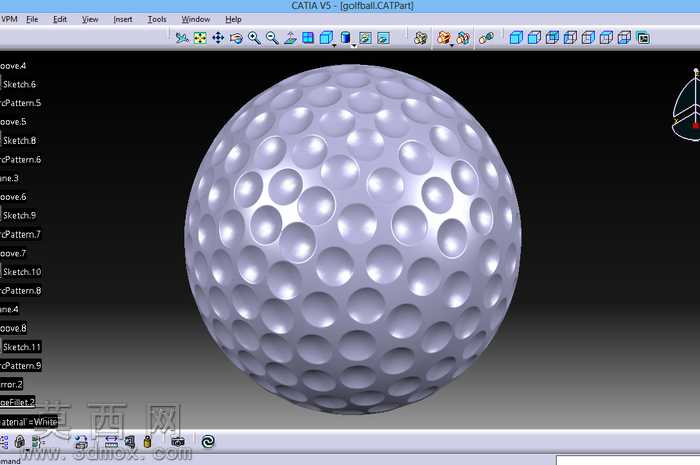Select the Normal View tool
This screenshot has width=700, height=465.
(290, 38)
